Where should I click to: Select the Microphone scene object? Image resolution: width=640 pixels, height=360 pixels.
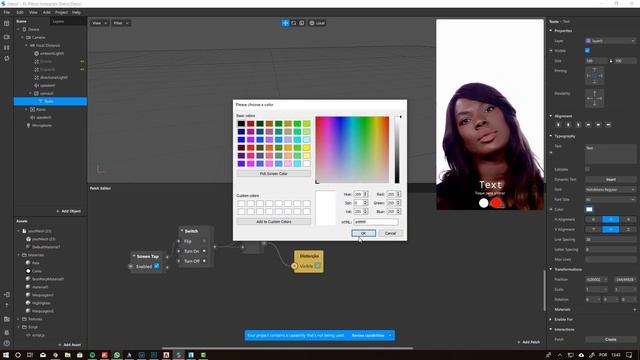tap(42, 125)
